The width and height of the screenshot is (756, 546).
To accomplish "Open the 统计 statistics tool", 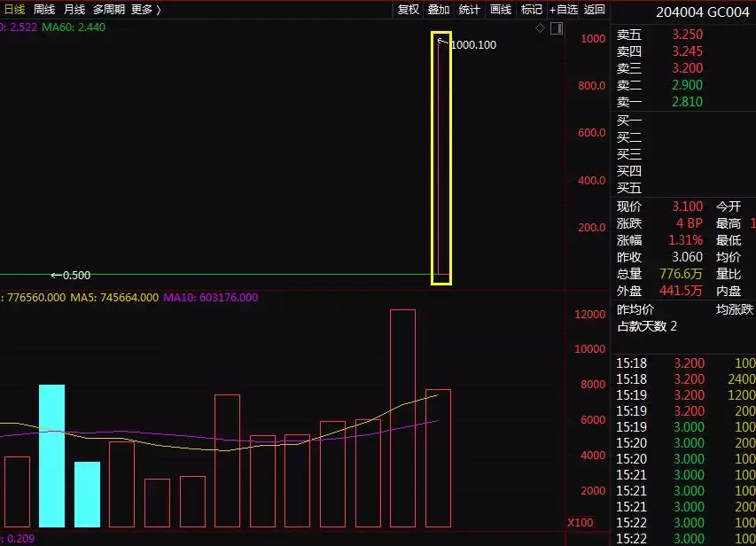I will (469, 9).
